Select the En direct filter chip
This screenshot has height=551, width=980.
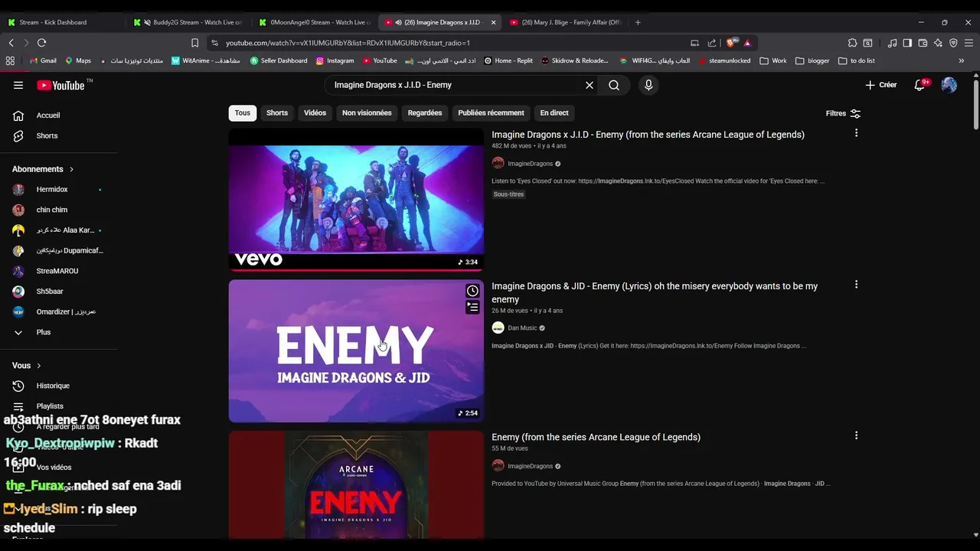point(554,112)
